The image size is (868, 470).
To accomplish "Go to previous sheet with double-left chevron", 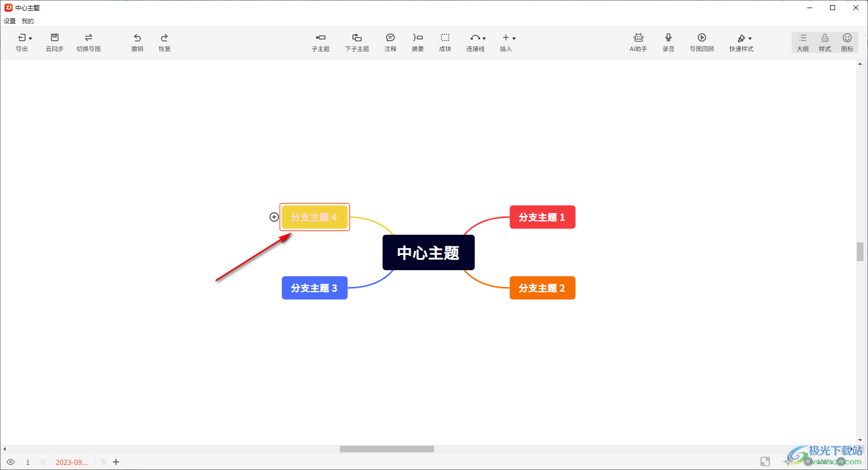I will (x=43, y=462).
